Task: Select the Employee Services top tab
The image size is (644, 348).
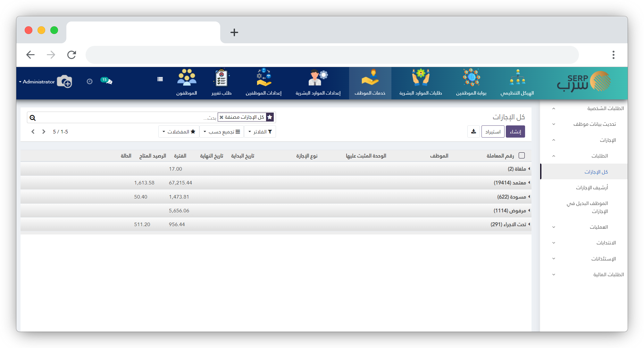Action: [x=370, y=83]
